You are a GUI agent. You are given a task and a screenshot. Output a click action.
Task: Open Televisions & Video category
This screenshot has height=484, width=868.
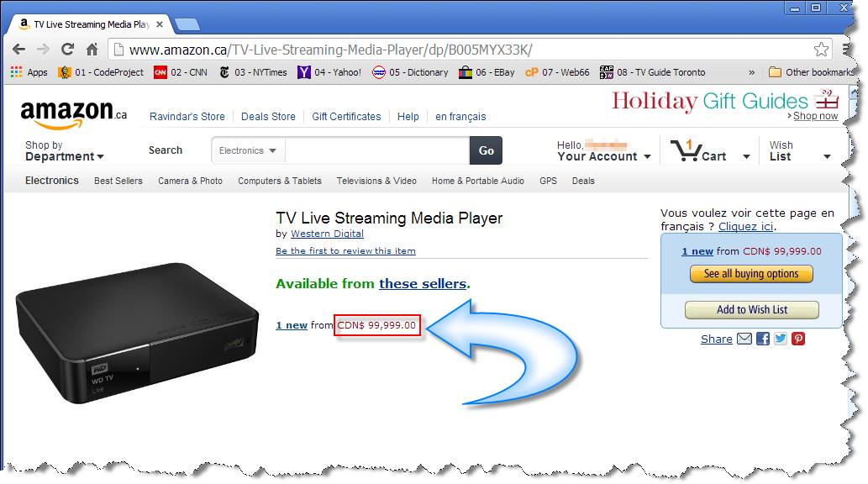376,181
